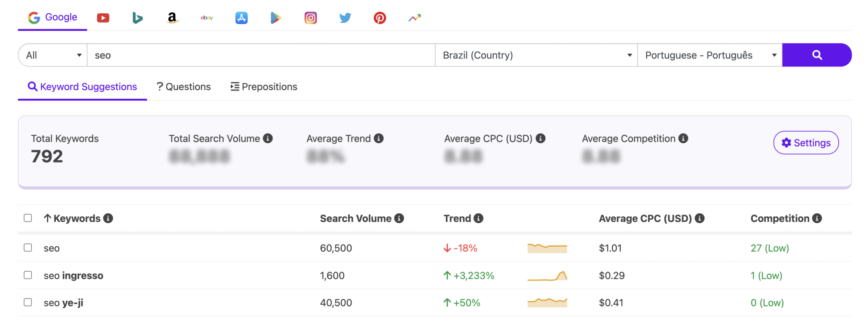The width and height of the screenshot is (868, 321).
Task: Show info for Total Search Volume
Action: coord(268,138)
